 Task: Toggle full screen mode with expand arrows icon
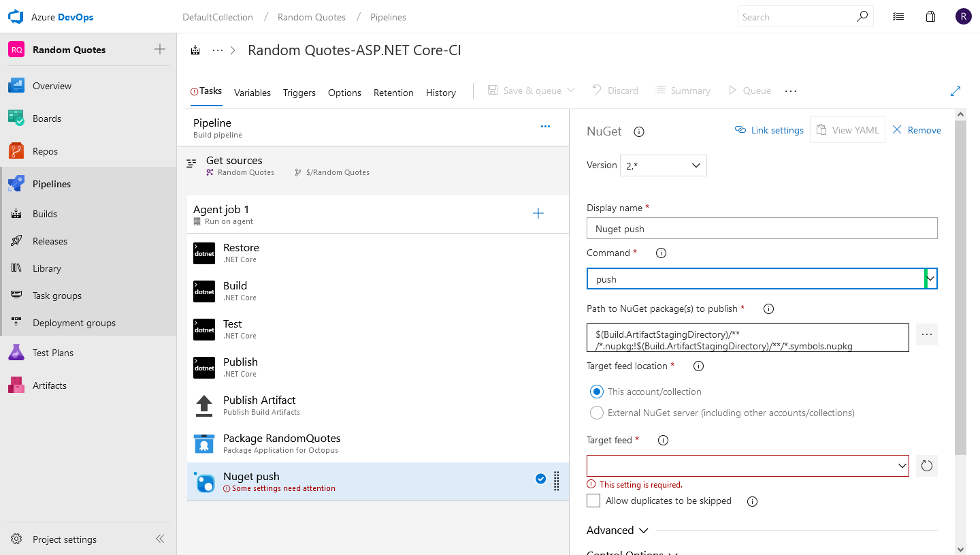(955, 91)
